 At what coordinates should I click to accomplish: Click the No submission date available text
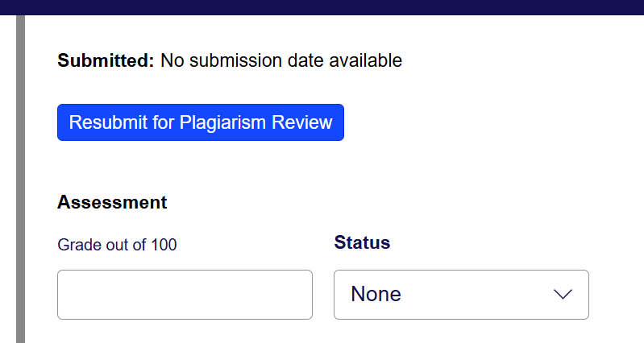point(281,60)
